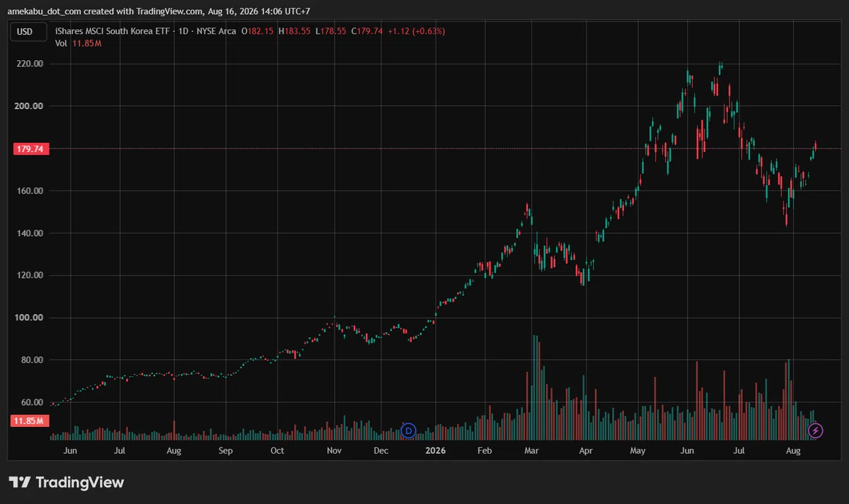Click the red 11.85M volume tag
This screenshot has width=849, height=504.
tap(29, 421)
